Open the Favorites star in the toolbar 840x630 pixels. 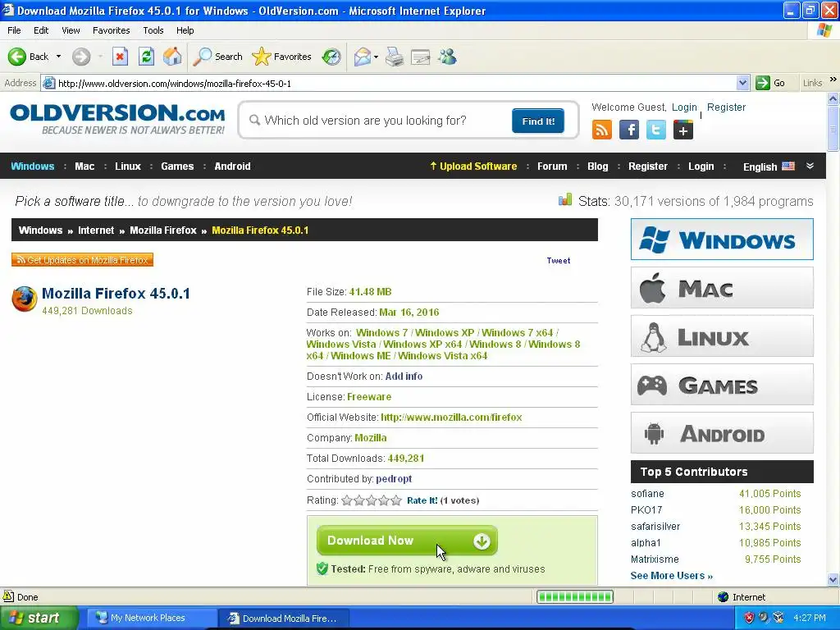click(x=282, y=57)
